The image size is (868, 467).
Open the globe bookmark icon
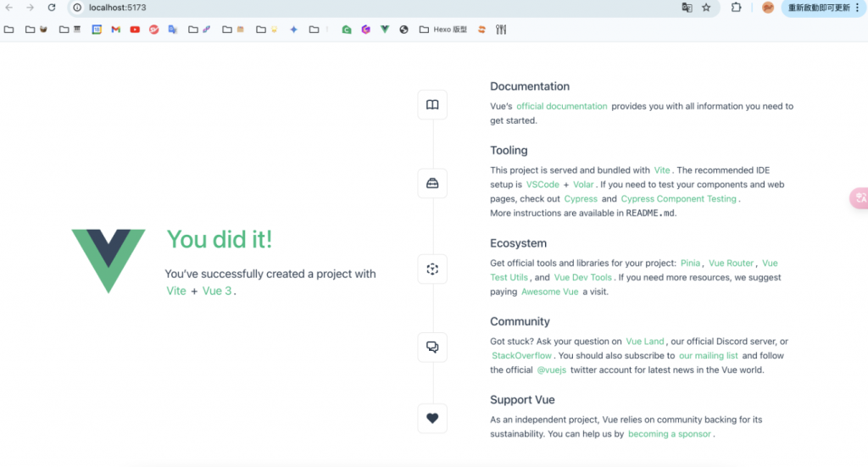click(404, 30)
